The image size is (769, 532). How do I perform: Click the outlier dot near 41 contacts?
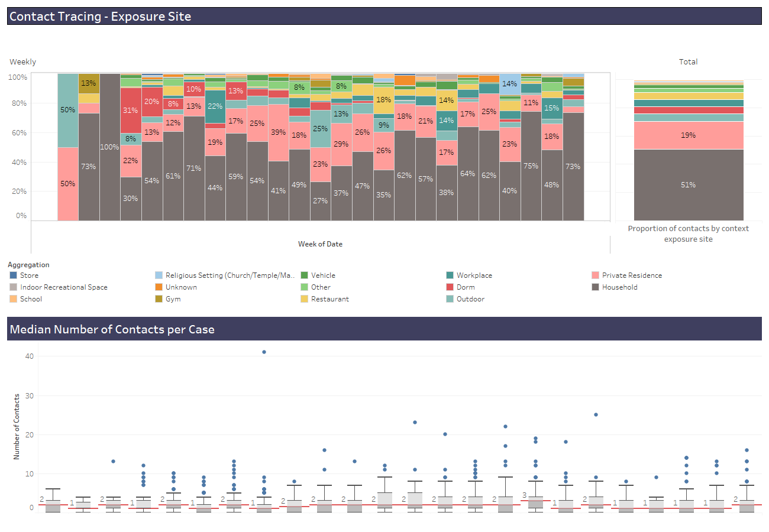tap(264, 352)
